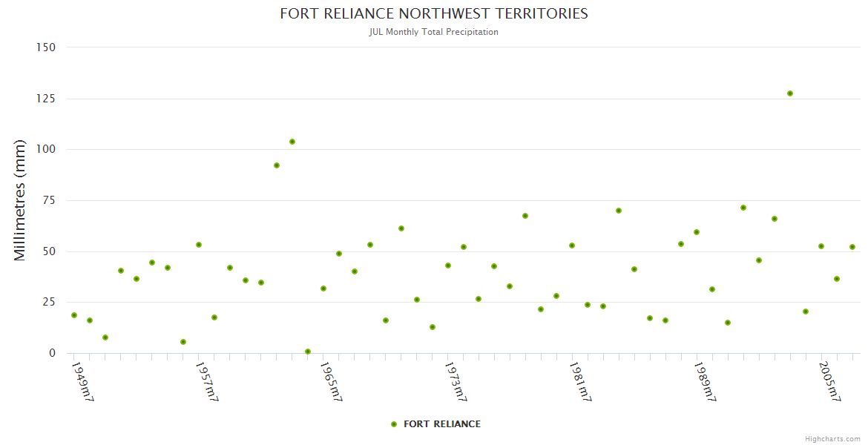Select the lowest data point near zero
868x445 pixels.
pyautogui.click(x=308, y=352)
